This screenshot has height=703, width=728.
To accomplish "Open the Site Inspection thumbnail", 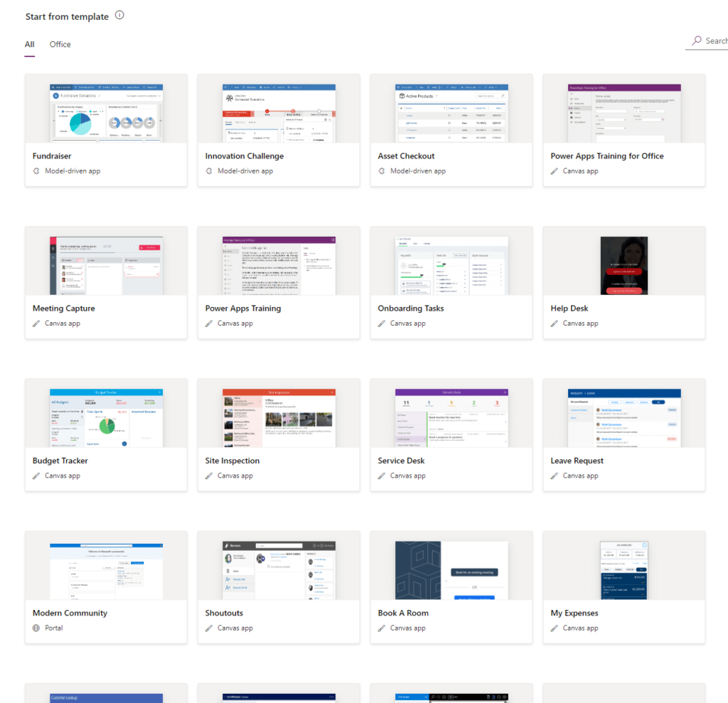I will point(279,418).
